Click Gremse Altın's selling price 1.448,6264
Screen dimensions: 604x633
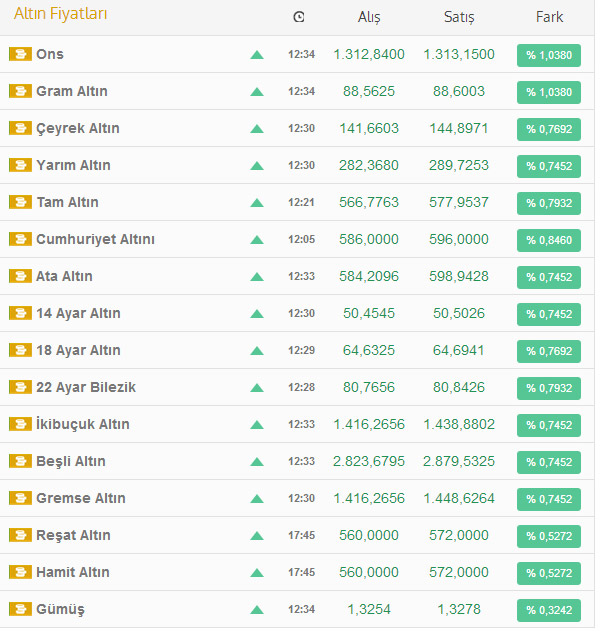coord(459,498)
